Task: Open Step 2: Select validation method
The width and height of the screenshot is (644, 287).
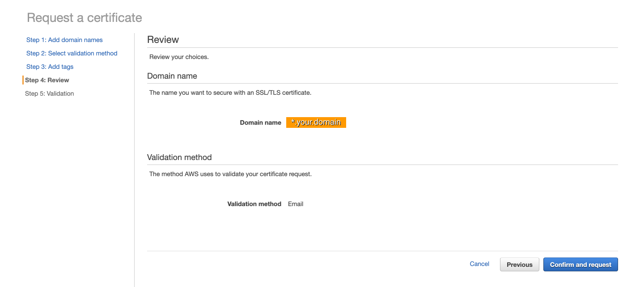Action: point(72,53)
